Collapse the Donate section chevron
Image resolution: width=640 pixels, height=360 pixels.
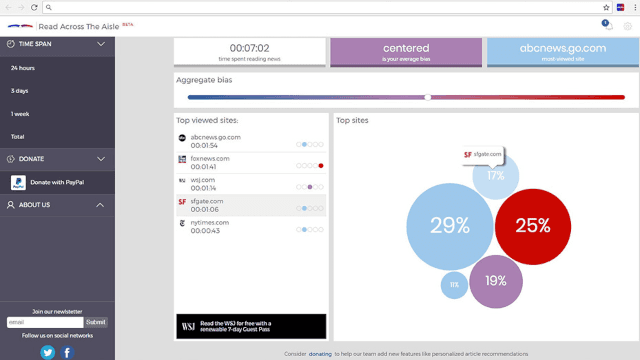point(101,159)
